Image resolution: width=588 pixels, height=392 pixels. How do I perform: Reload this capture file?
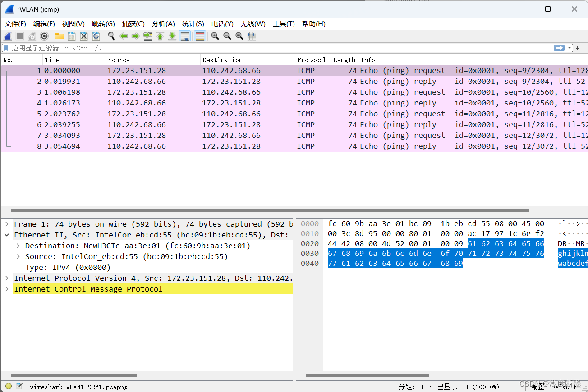(x=96, y=36)
